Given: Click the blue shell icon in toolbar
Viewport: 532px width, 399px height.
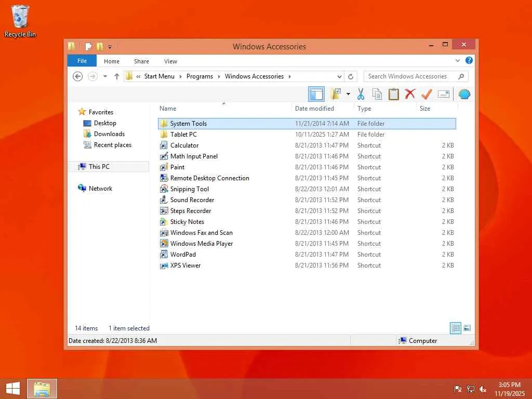Looking at the screenshot, I should pos(464,94).
